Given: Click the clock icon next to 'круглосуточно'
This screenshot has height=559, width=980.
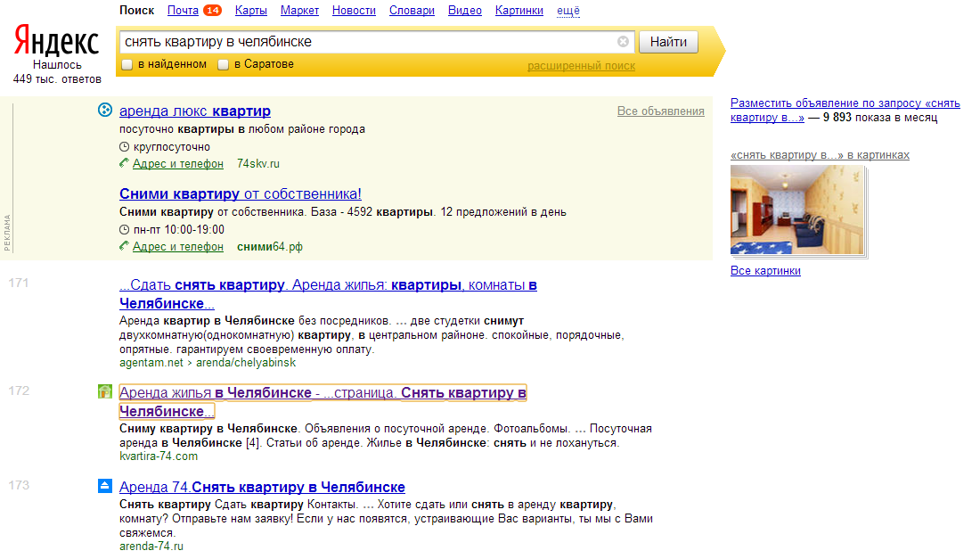Looking at the screenshot, I should pos(125,147).
